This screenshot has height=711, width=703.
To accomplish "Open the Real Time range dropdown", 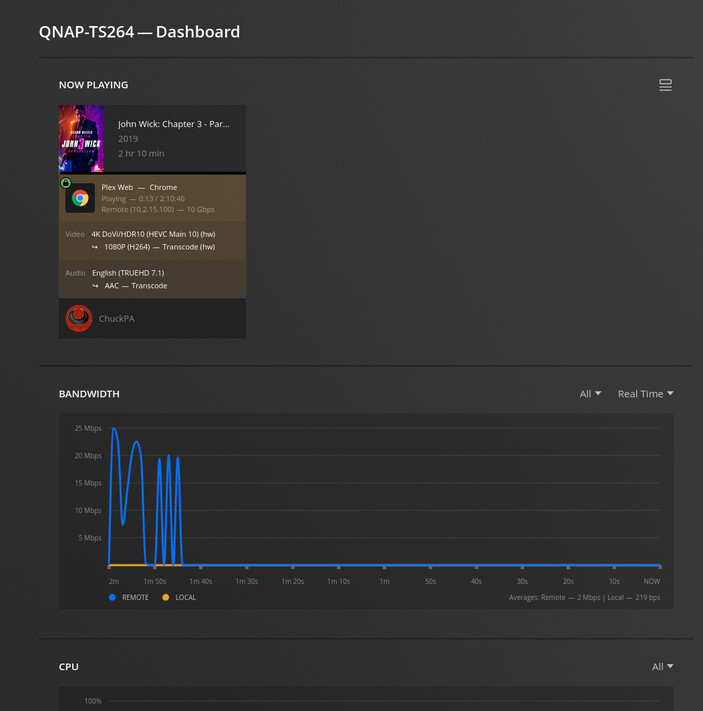I will tap(645, 394).
